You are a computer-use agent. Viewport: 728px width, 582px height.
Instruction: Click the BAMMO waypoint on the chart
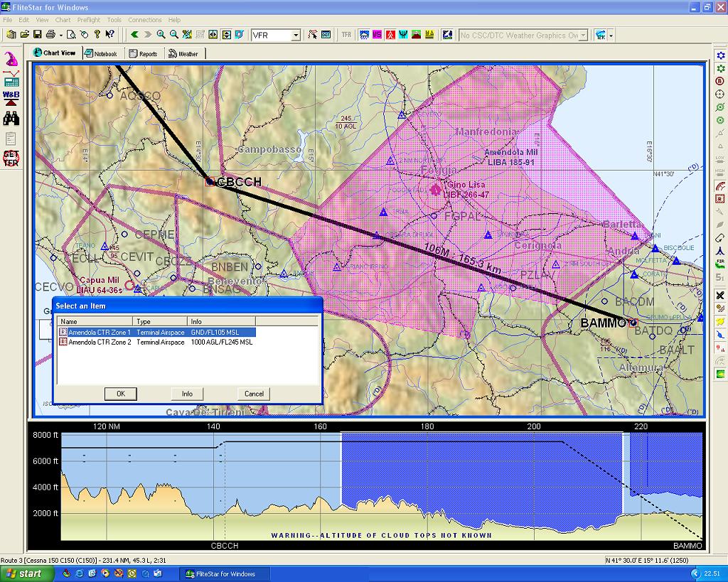(633, 323)
